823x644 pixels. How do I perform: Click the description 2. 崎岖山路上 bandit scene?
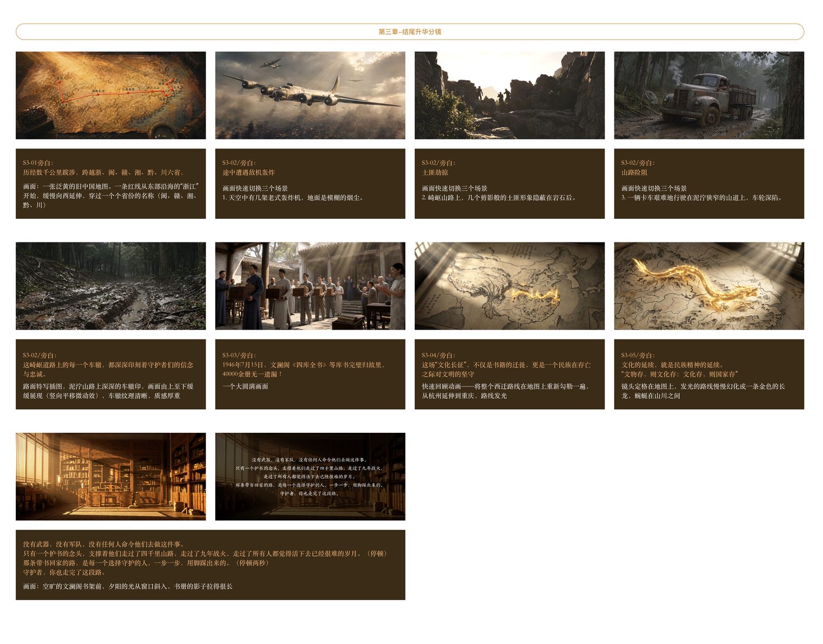point(500,197)
